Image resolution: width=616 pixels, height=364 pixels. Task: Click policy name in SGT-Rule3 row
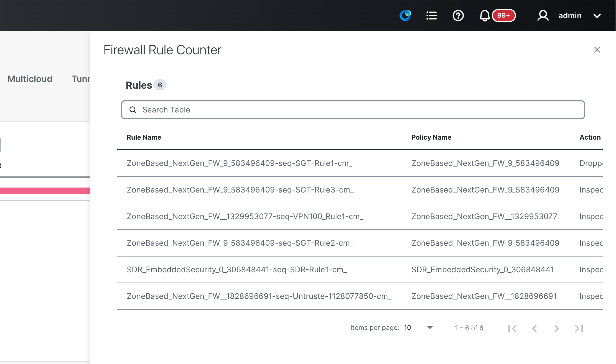(x=485, y=190)
